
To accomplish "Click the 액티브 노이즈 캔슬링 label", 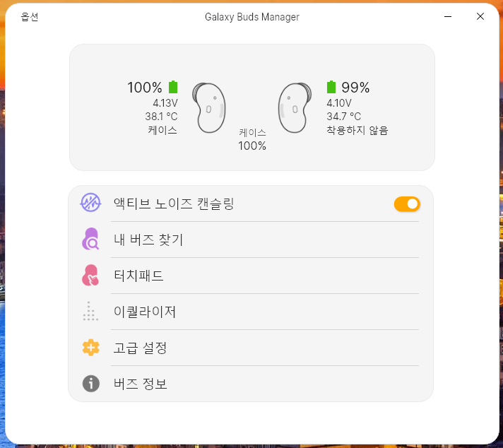I will coord(174,204).
